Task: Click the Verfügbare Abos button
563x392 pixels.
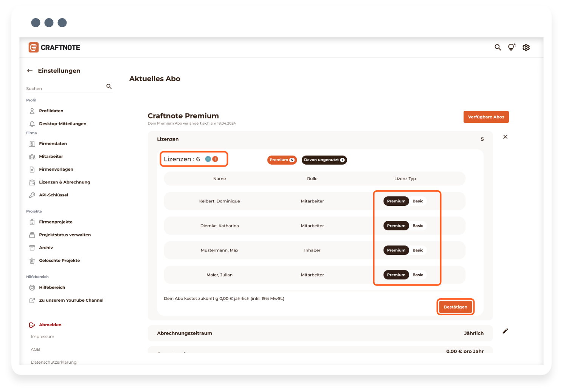Action: click(486, 117)
